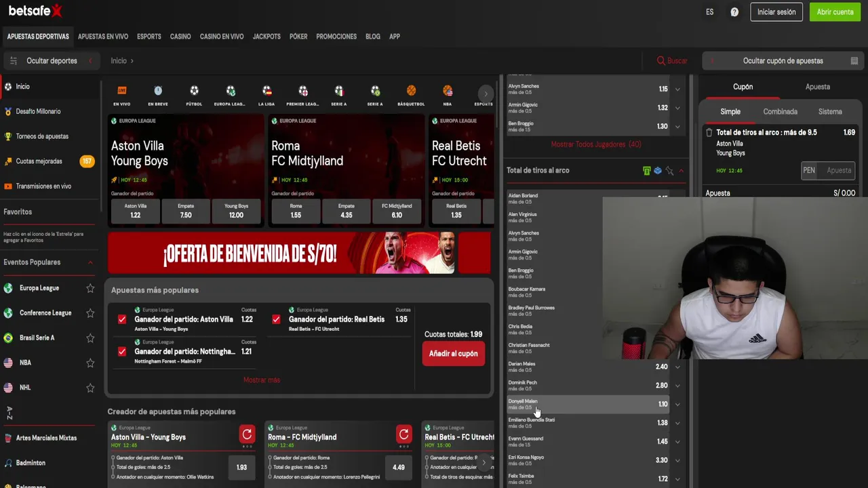Switch to Combinada bet type tab
868x488 pixels.
(x=780, y=112)
